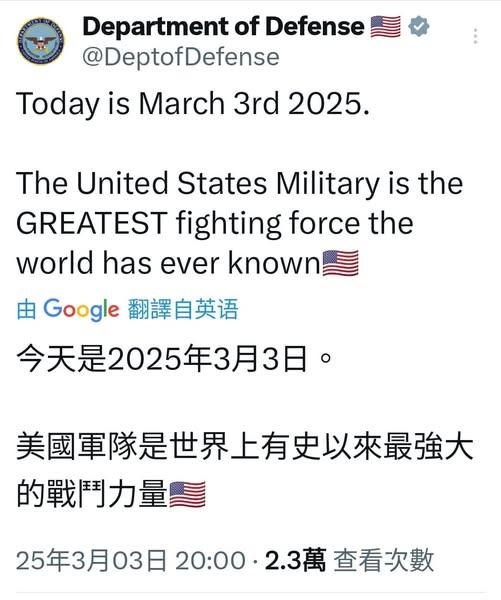This screenshot has width=501, height=600.
Task: Click the gray verified checkmark badge
Action: 419,26
